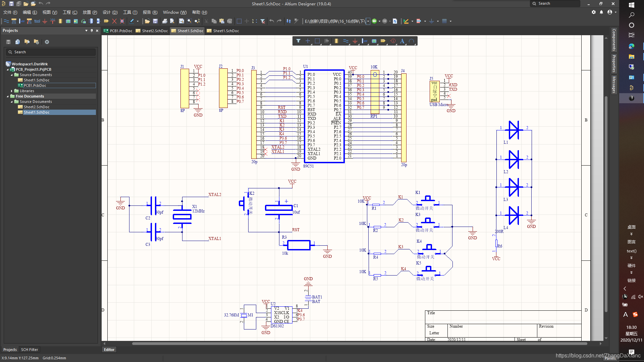Screen dimensions: 644x362
Task: Click the notifications bell icon in title bar
Action: coord(601,12)
